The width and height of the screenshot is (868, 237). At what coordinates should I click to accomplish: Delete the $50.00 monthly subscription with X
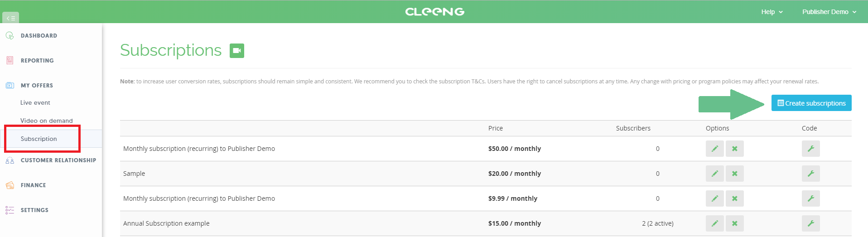point(735,149)
